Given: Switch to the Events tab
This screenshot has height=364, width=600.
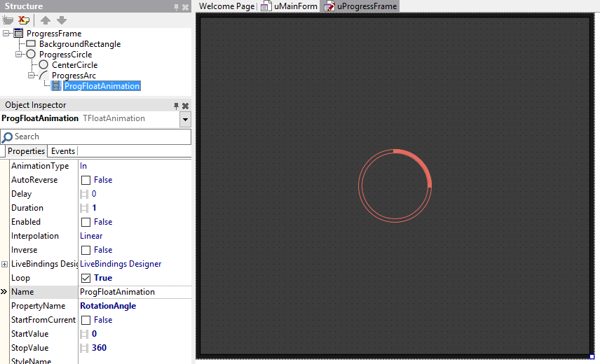Looking at the screenshot, I should pos(63,151).
